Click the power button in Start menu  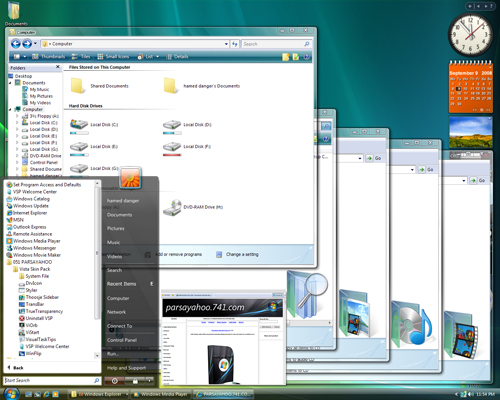(115, 381)
